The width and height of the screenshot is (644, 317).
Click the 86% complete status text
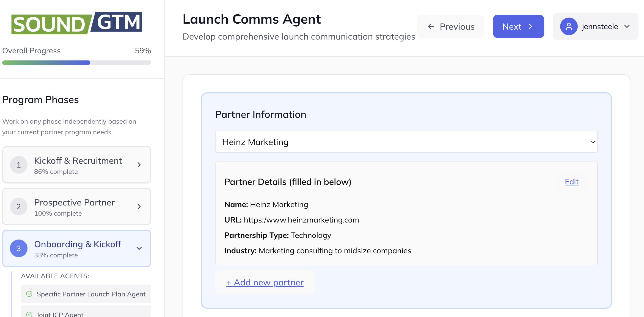coord(56,172)
